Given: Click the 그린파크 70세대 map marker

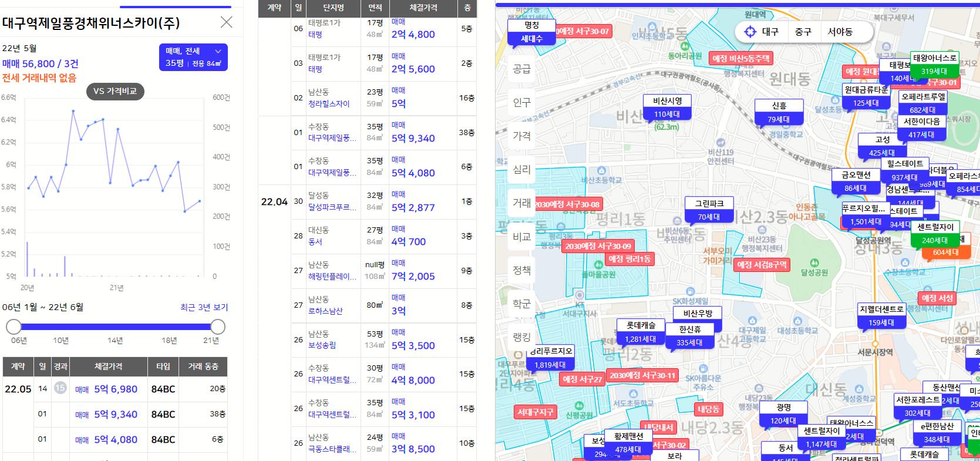Looking at the screenshot, I should tap(709, 210).
